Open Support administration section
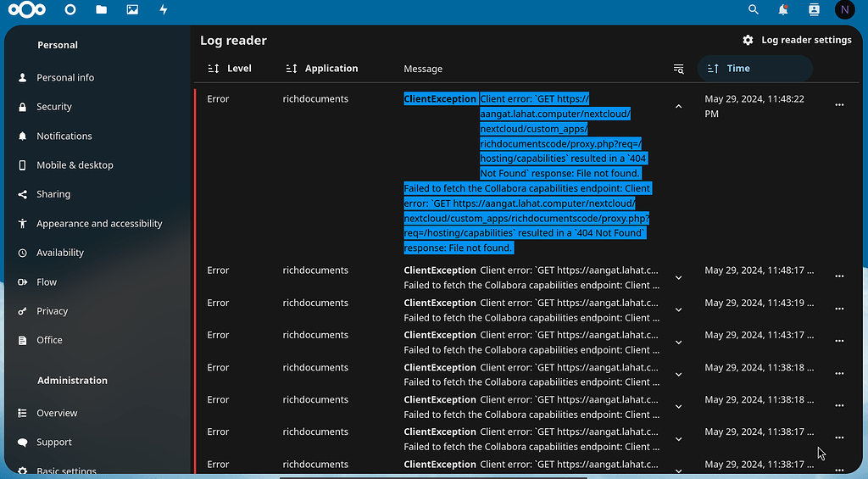868x479 pixels. click(53, 442)
